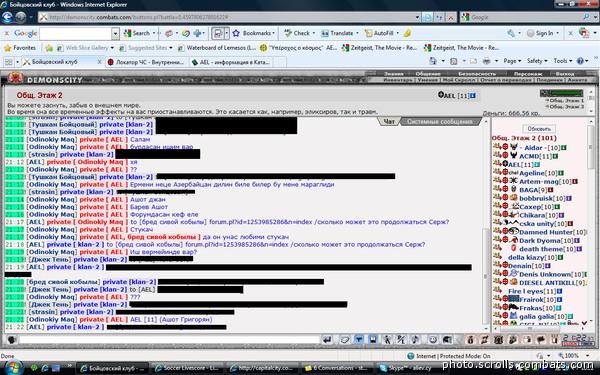This screenshot has width=600, height=375.
Task: Open the Google toolbar search box dropdown
Action: 115,33
